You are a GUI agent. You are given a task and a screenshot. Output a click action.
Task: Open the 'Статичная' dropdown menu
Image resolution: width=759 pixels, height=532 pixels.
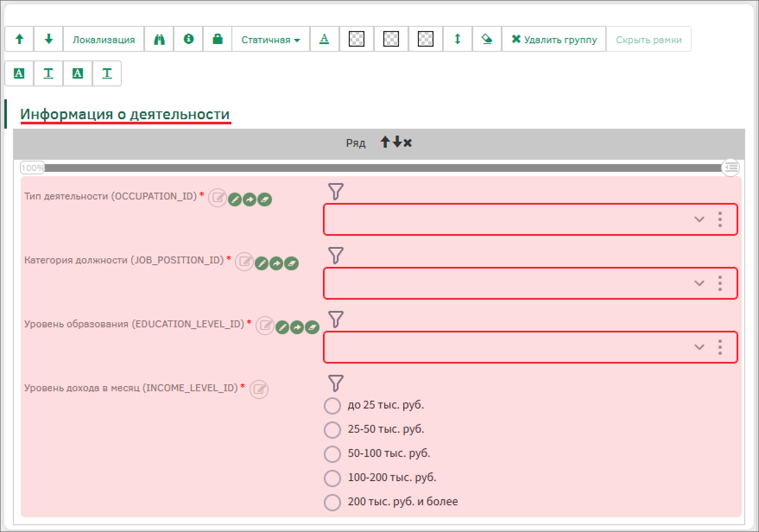270,39
